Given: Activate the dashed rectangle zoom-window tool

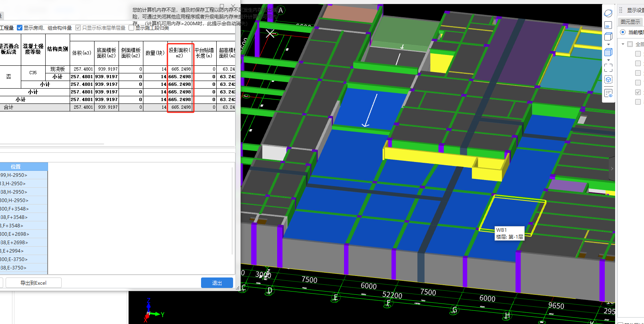Looking at the screenshot, I should [x=608, y=68].
